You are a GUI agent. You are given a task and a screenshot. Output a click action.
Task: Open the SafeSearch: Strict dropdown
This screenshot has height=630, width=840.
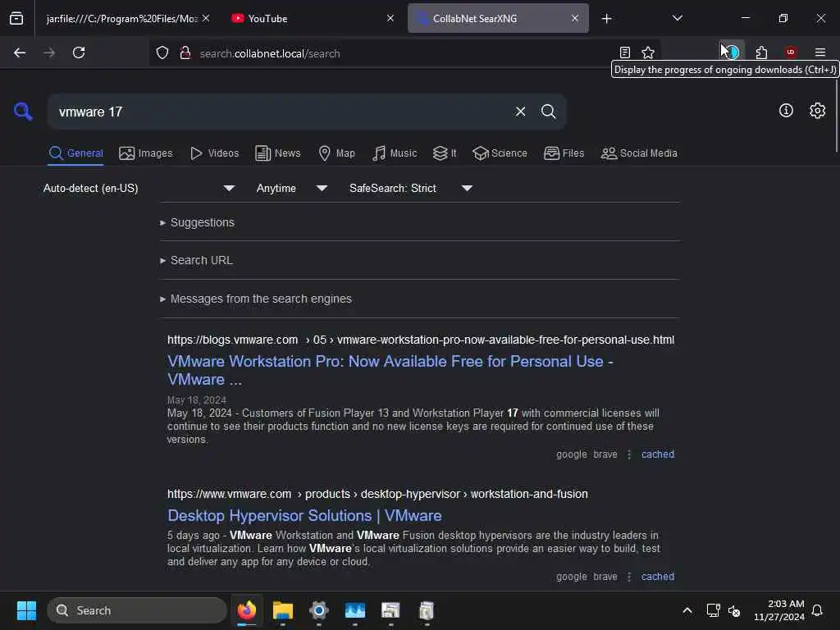410,188
